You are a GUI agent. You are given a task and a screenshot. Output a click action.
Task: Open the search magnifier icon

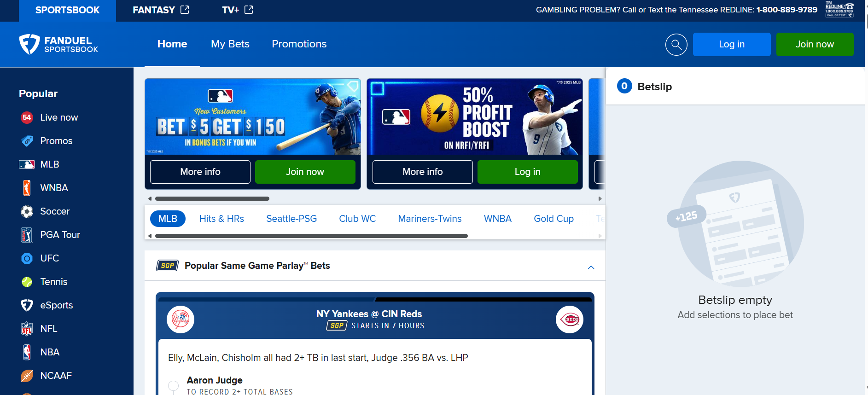pyautogui.click(x=676, y=45)
